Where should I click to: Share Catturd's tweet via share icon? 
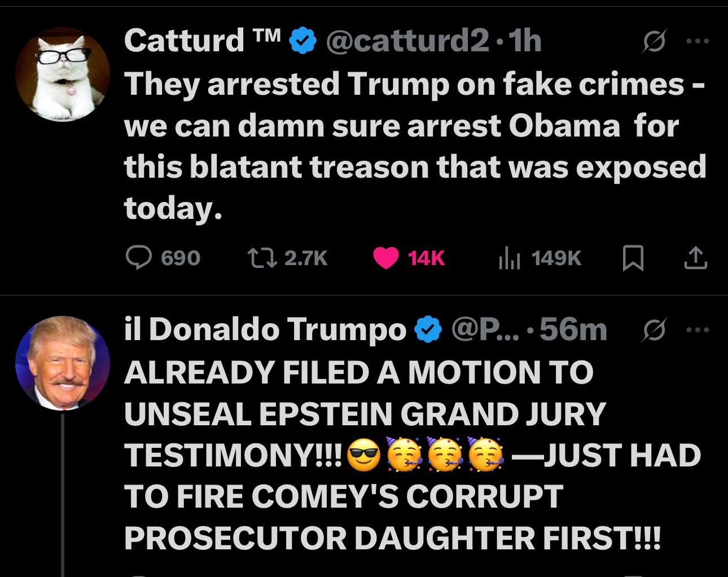(695, 258)
